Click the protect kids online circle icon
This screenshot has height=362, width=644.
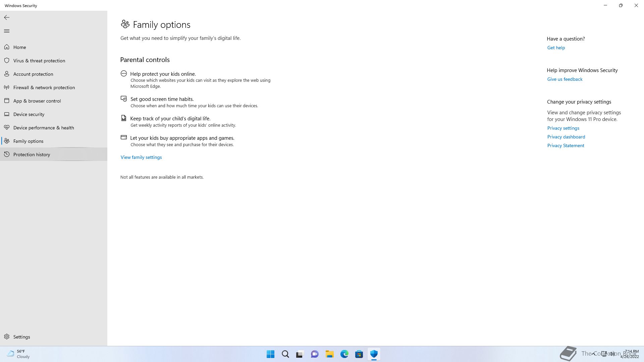(124, 73)
